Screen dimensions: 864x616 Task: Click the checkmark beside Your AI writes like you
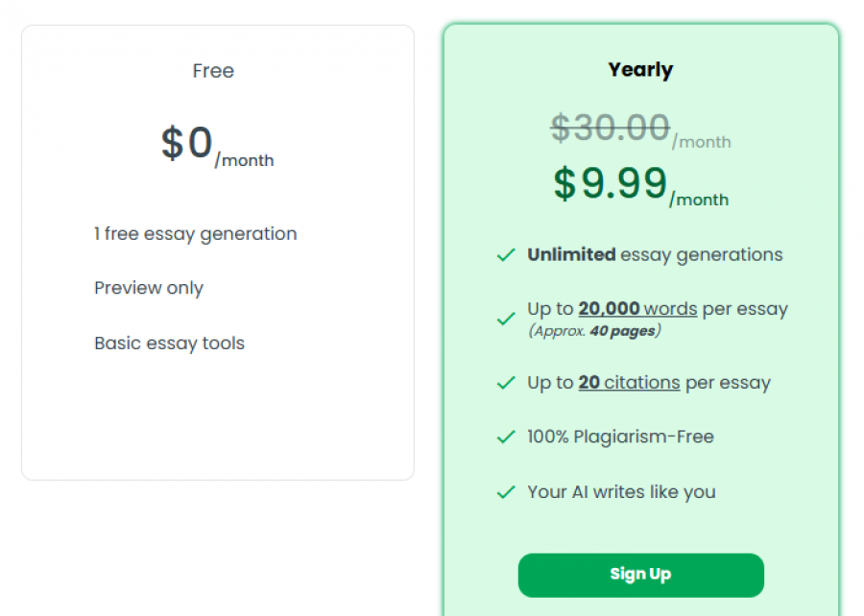click(506, 492)
